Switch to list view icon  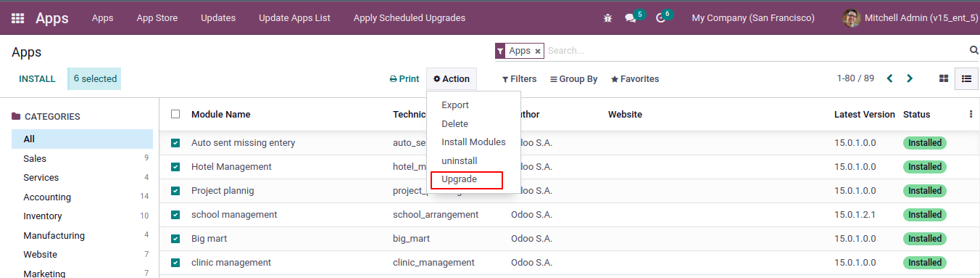pyautogui.click(x=966, y=78)
